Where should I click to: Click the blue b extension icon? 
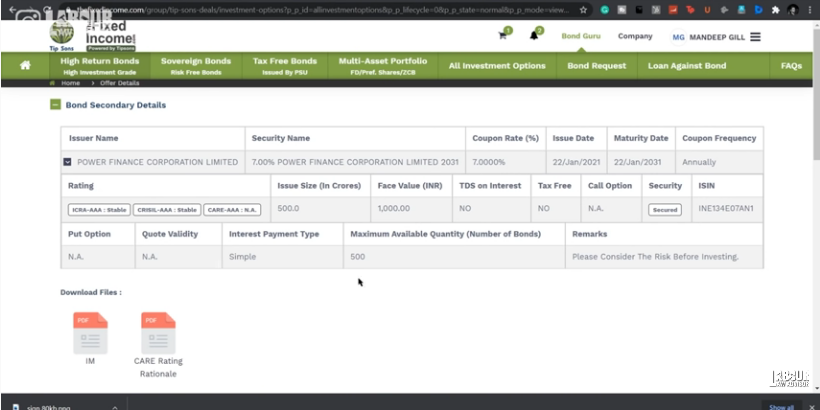758,9
